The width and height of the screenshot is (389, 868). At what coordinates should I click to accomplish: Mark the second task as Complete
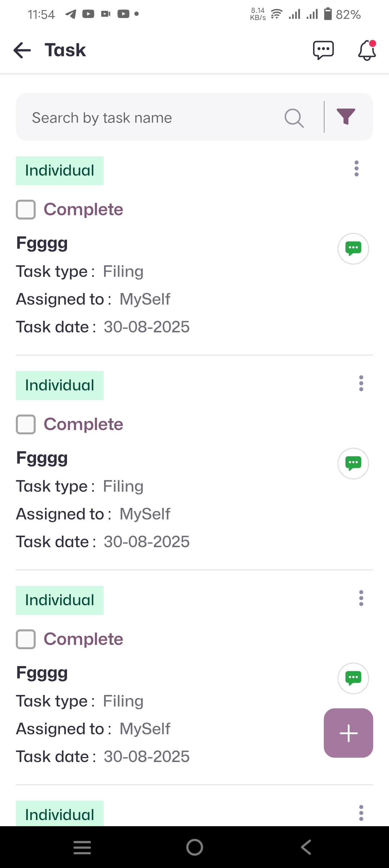click(x=26, y=425)
